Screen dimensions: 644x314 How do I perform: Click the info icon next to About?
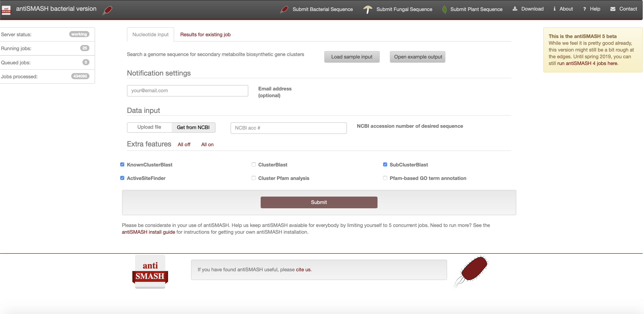(555, 9)
